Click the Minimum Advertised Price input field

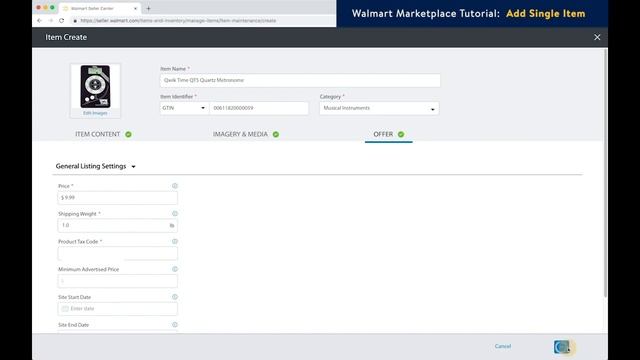(x=118, y=281)
